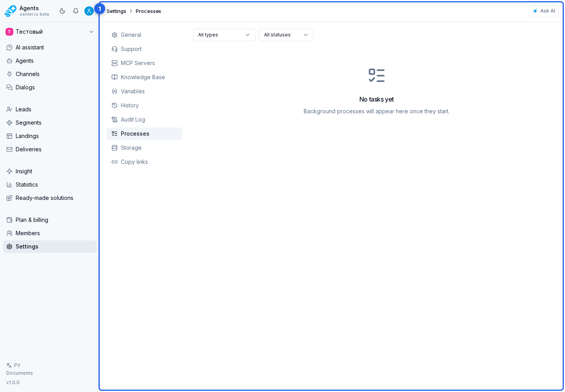
Task: Open the All statuses dropdown
Action: pyautogui.click(x=286, y=35)
